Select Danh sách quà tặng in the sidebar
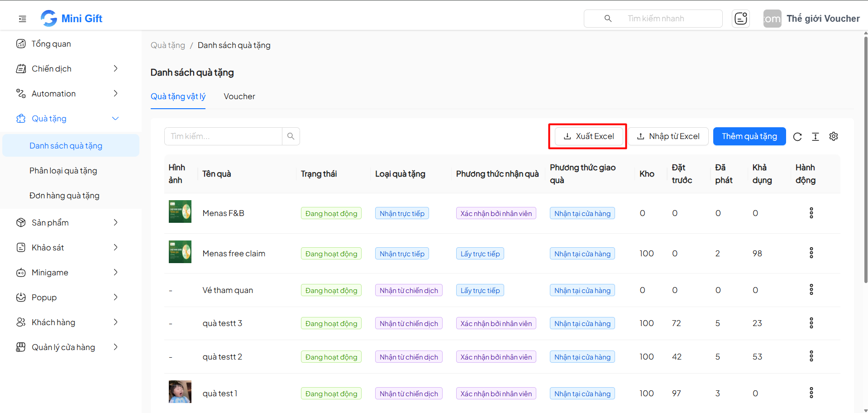 tap(70, 145)
